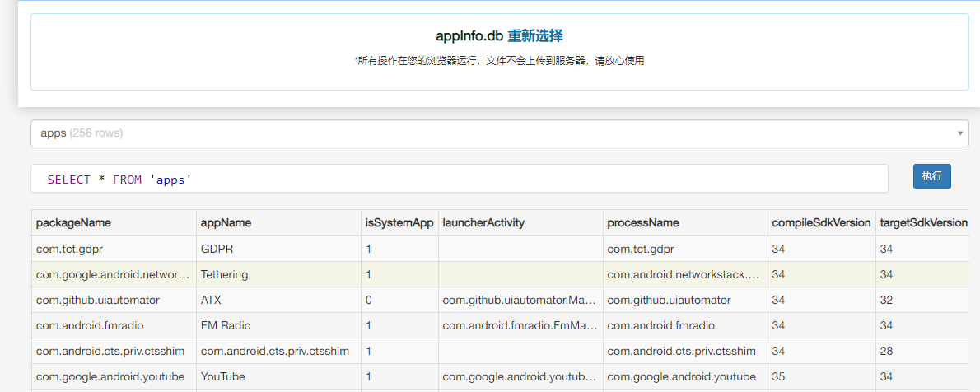Click the launcherActivity column header
Screen dimensions: 980x392
coord(483,222)
